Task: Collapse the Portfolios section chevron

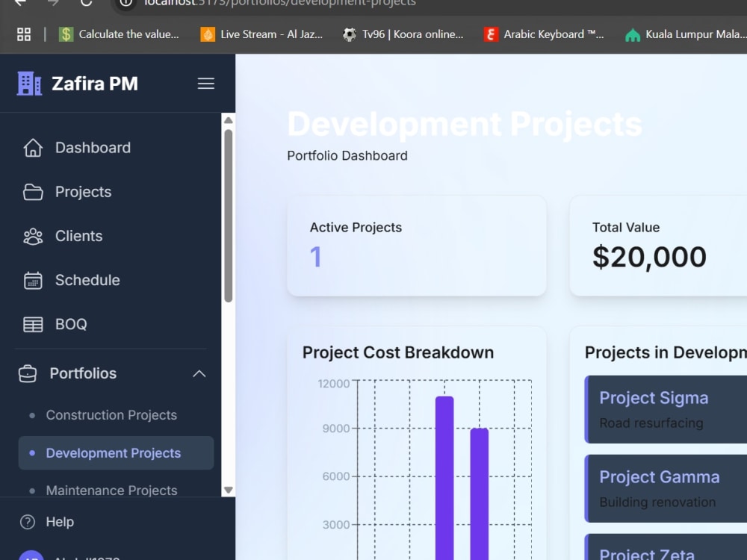Action: [x=199, y=374]
